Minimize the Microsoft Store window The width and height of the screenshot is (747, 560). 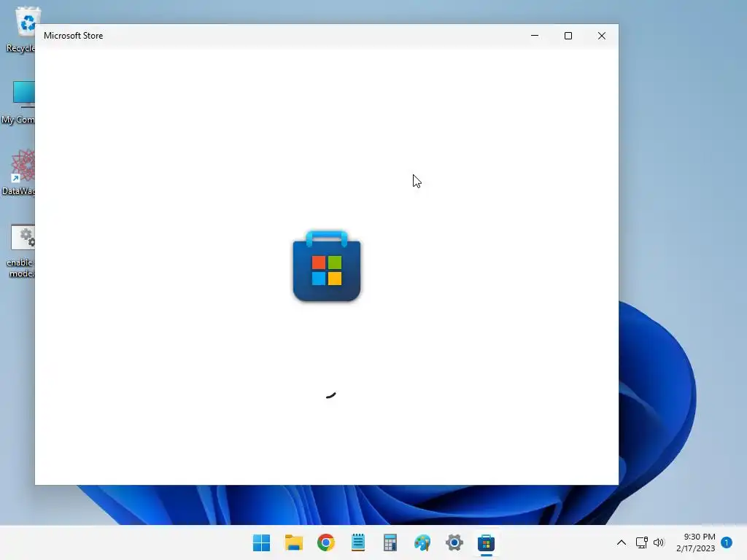click(535, 36)
